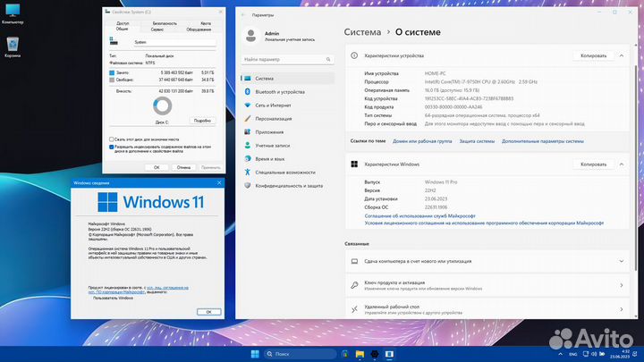644x362 pixels.
Task: Click license agreement link in Windows сведения
Action: (139, 290)
